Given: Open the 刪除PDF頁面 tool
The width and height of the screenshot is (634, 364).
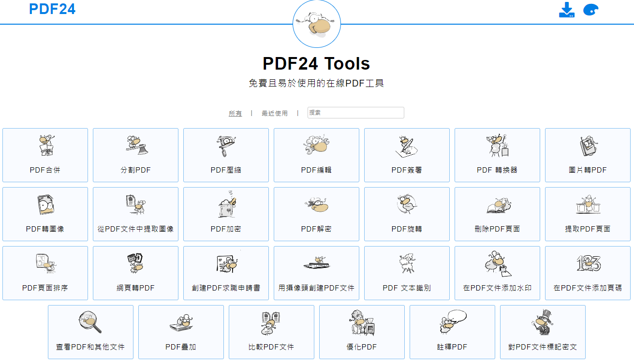Looking at the screenshot, I should (497, 214).
